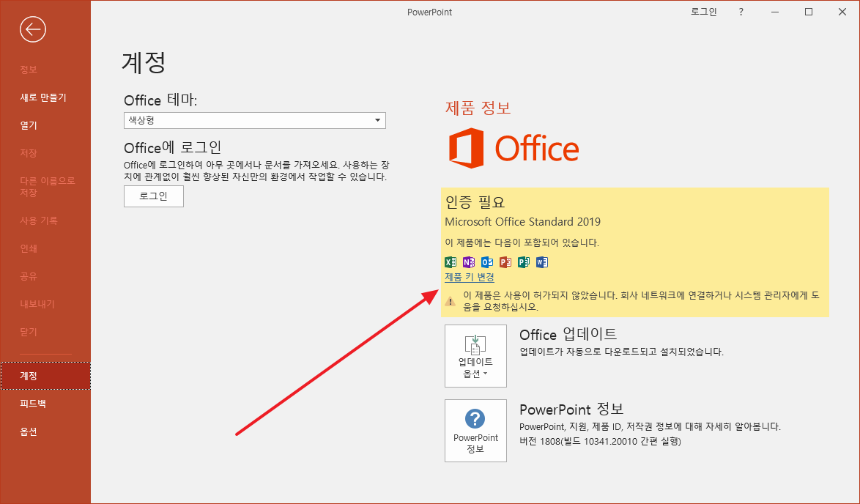Select 인쇄 in the sidebar

[29, 248]
